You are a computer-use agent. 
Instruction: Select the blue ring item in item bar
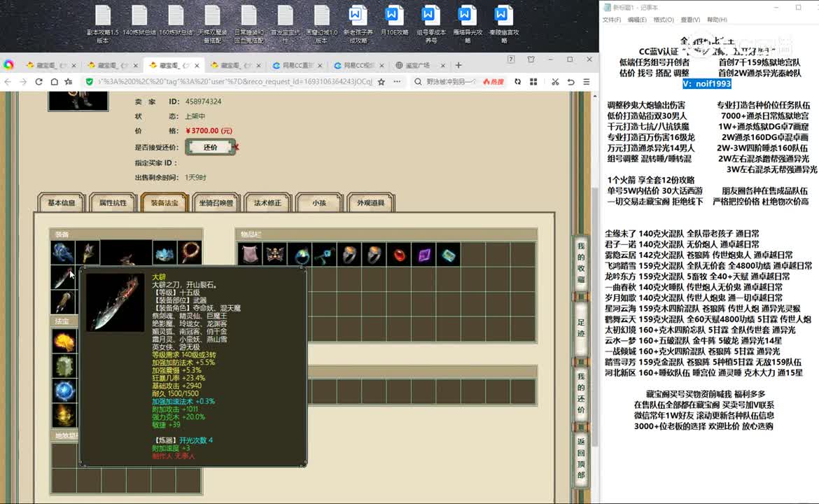click(300, 255)
